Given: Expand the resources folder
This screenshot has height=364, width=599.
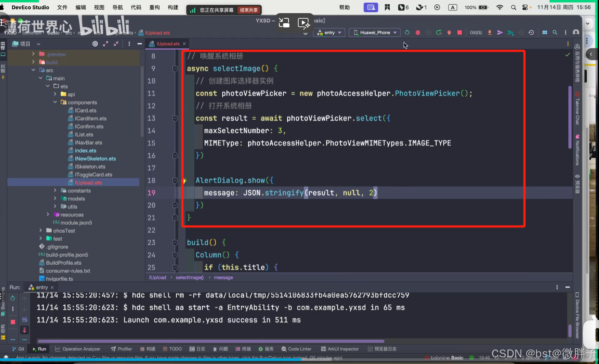Looking at the screenshot, I should point(48,215).
